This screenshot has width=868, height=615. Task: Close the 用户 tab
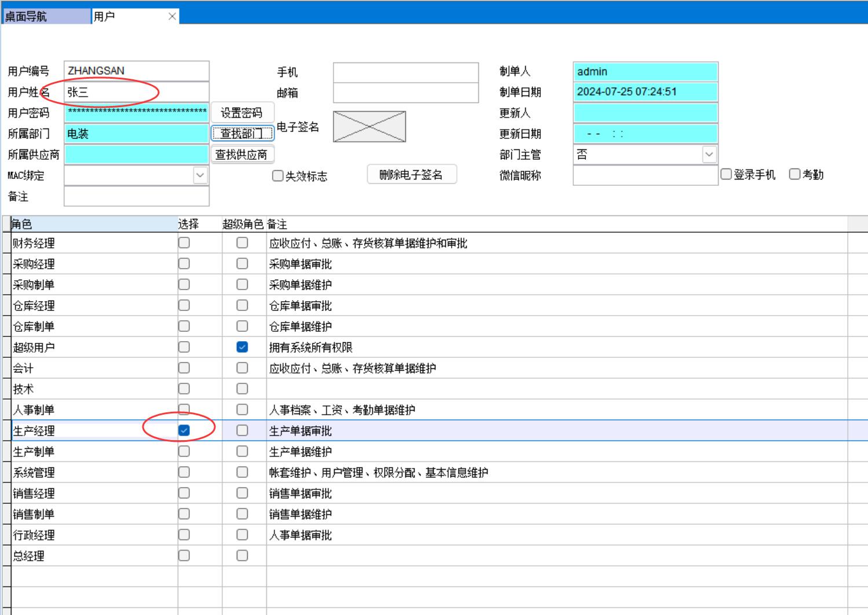(x=172, y=16)
